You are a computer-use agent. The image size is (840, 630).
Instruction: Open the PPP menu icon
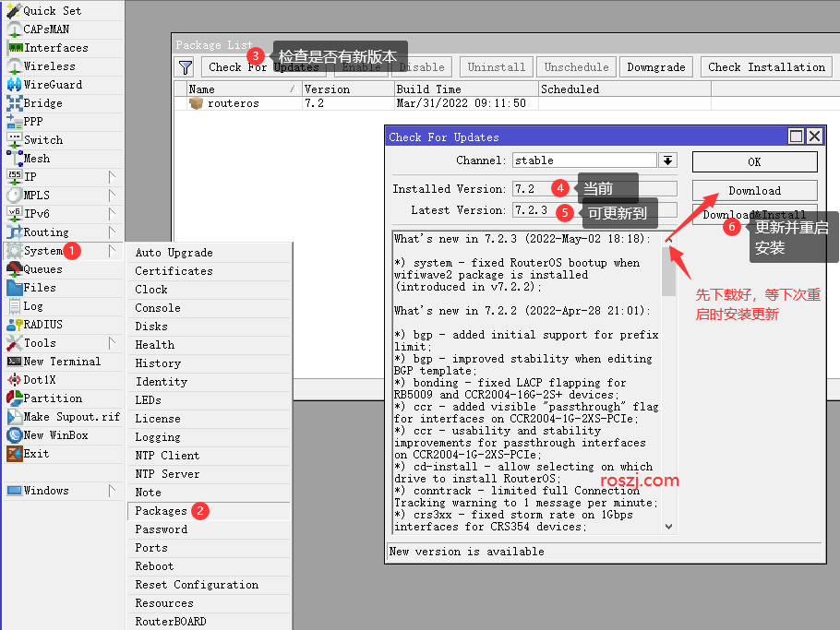tap(14, 122)
